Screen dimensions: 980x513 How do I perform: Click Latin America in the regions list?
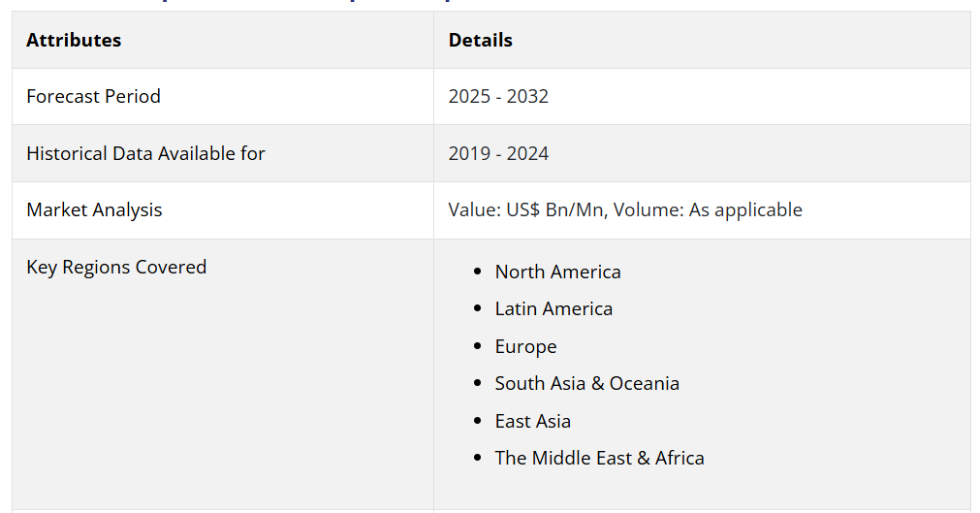(x=553, y=308)
